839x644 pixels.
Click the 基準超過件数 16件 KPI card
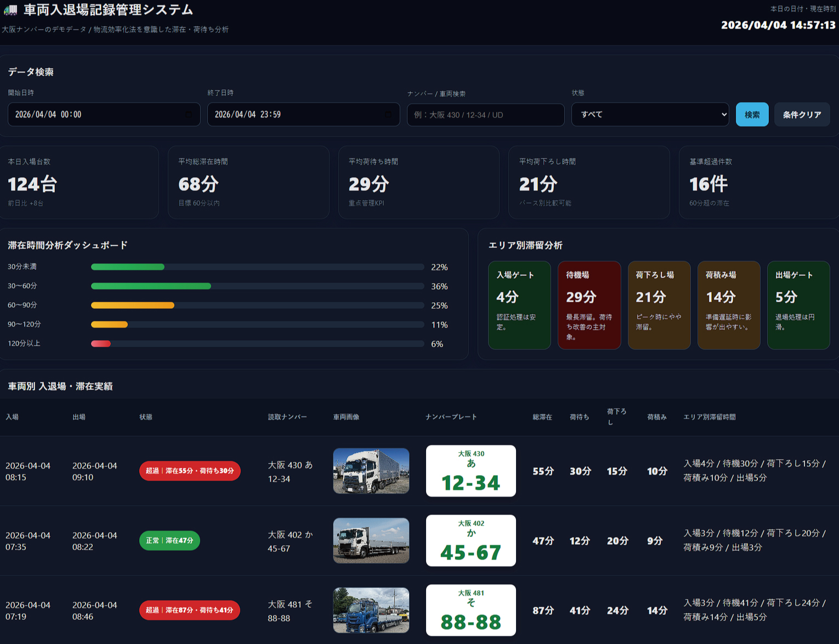coord(758,182)
